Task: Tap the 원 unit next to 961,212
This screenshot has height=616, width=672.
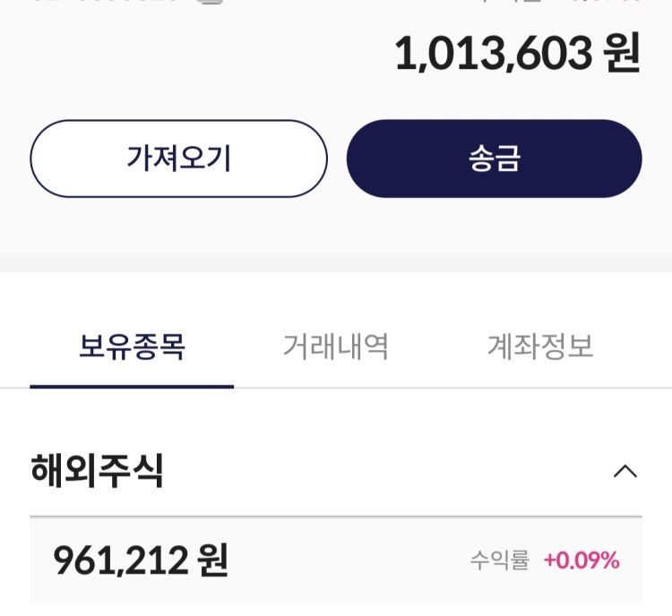Action: pos(211,561)
